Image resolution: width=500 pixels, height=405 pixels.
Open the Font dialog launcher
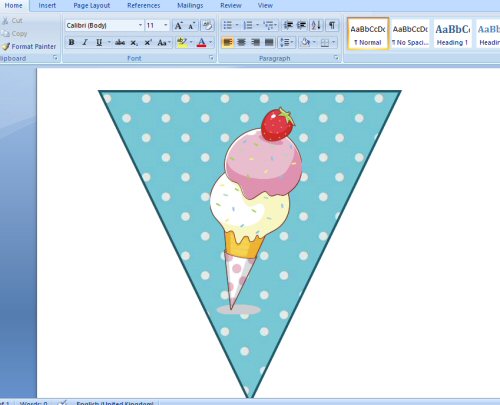(x=211, y=58)
